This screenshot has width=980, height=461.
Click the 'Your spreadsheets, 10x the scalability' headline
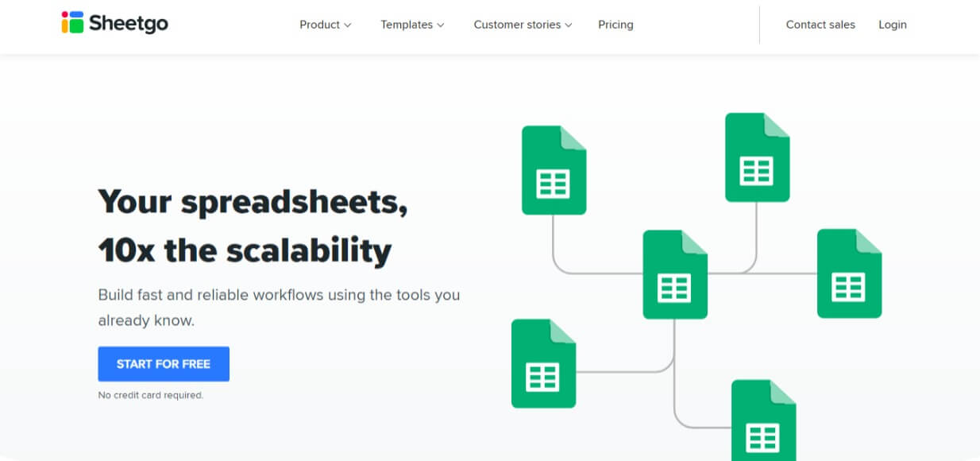[x=253, y=226]
